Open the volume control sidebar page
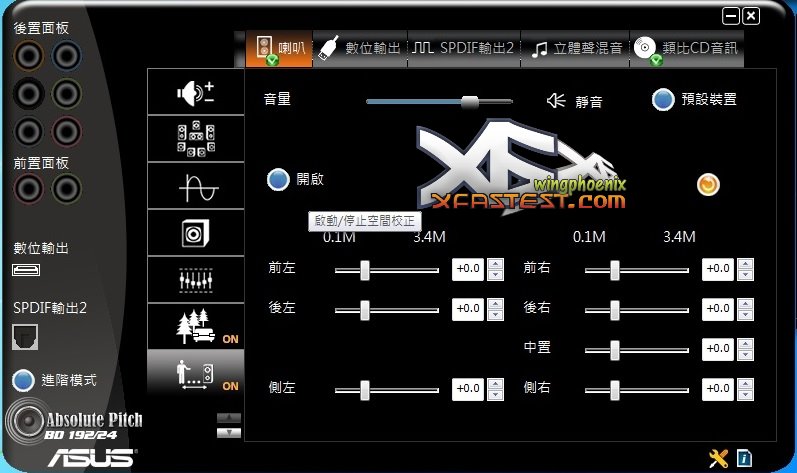Viewport: 797px width, 473px height. 196,92
